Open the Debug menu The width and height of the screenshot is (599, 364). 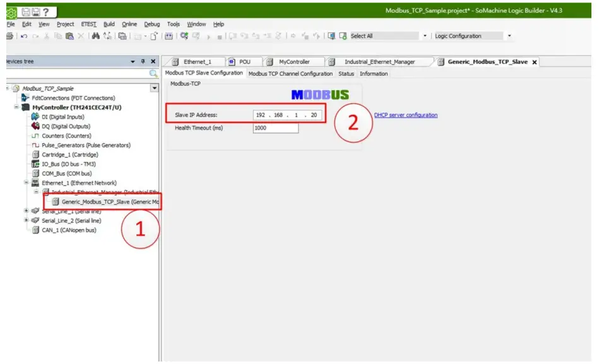tap(152, 24)
